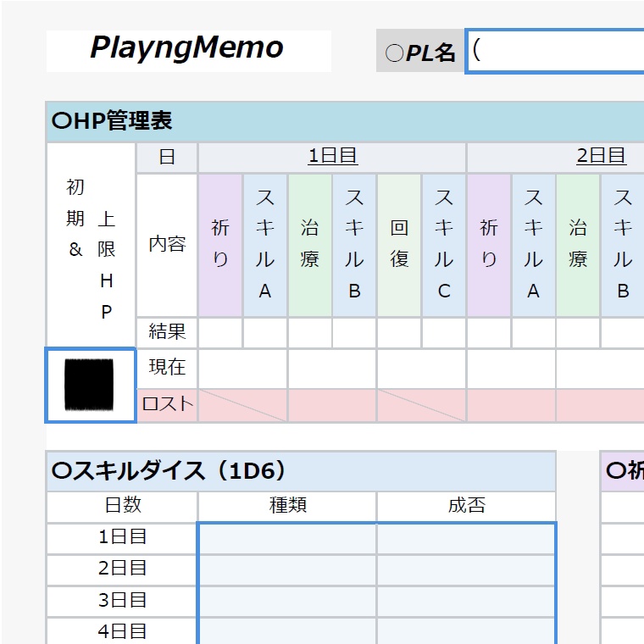Click 成否 input cell for 4日目 row
The height and width of the screenshot is (644, 644).
click(466, 631)
